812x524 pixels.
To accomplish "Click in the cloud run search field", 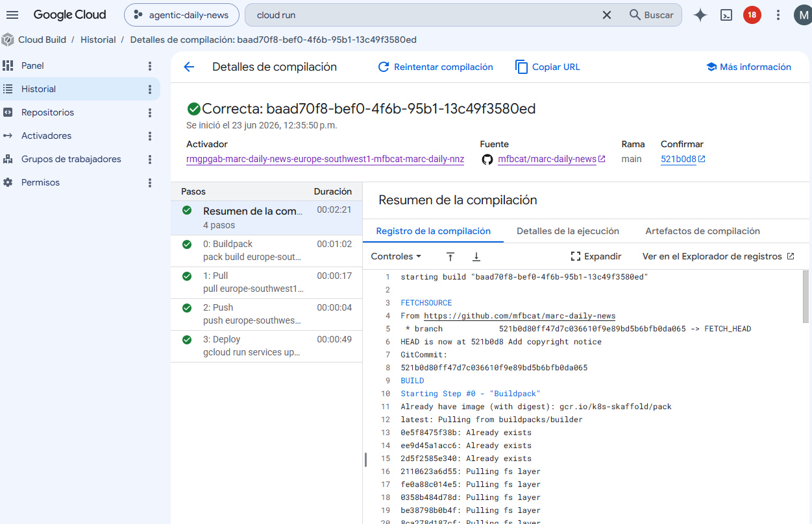I will pos(422,15).
